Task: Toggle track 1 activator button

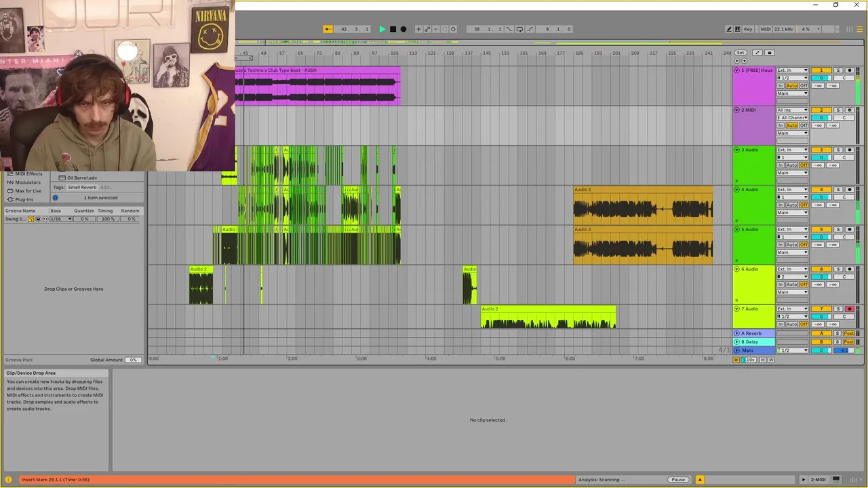Action: [x=821, y=70]
